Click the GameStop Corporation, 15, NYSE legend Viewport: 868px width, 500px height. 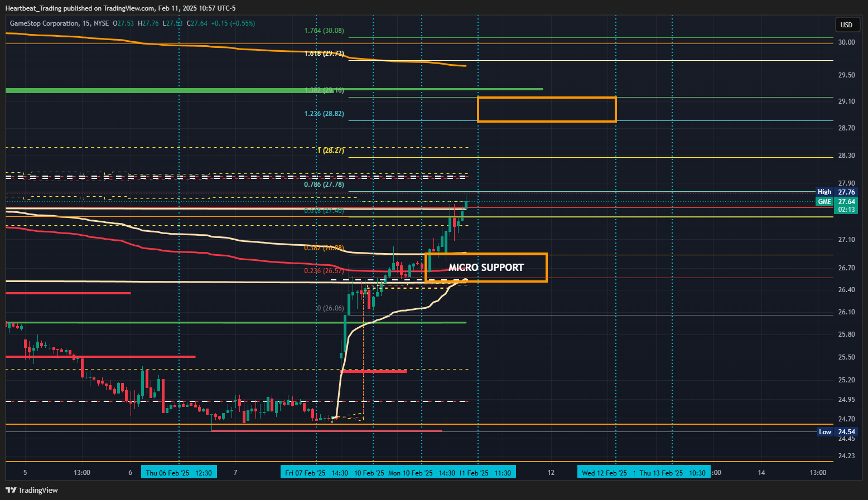pyautogui.click(x=60, y=23)
